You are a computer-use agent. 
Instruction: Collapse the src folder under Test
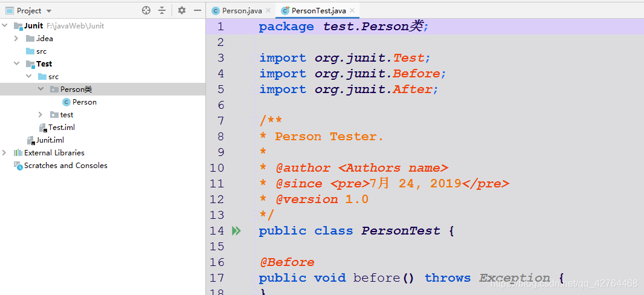coord(29,76)
